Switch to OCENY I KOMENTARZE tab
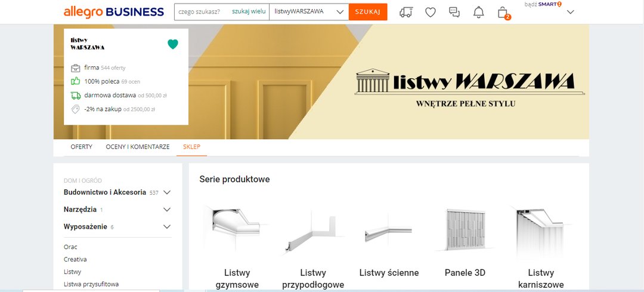The image size is (644, 292). 138,147
